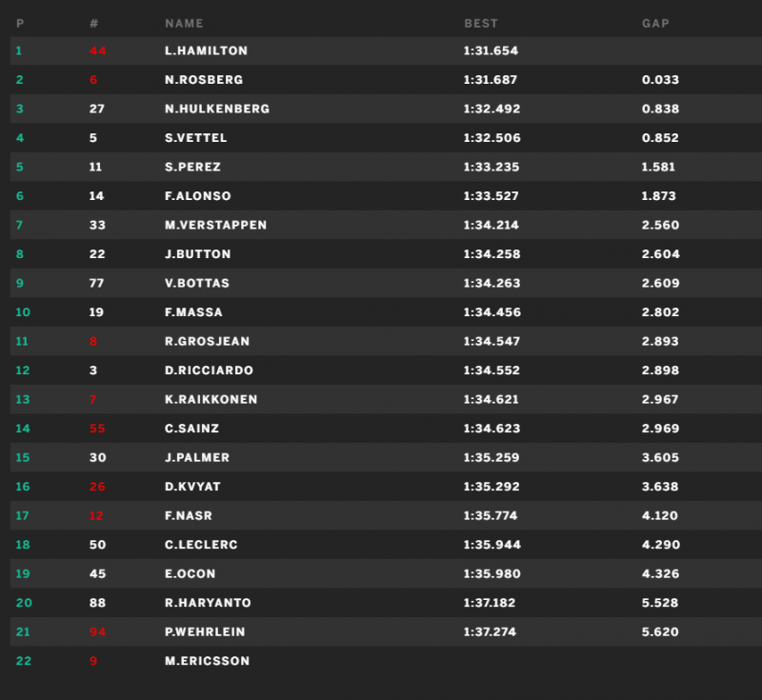Screen dimensions: 762x700
Task: Select R.HARYANTO gap 5.528
Action: tap(659, 603)
